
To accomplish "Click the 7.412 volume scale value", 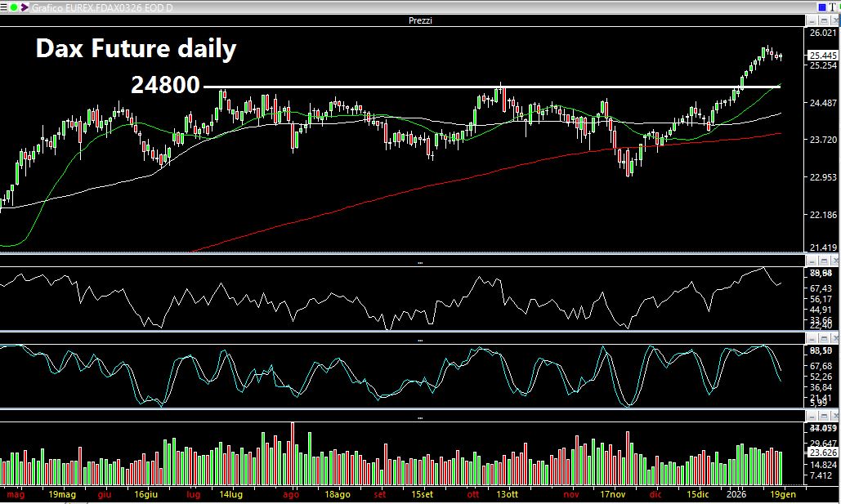I will [x=821, y=475].
